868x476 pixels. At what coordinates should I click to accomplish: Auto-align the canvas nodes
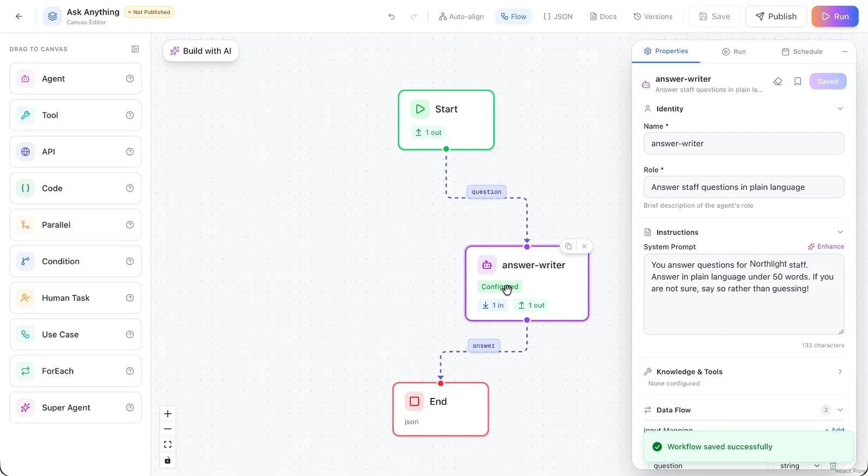(461, 16)
